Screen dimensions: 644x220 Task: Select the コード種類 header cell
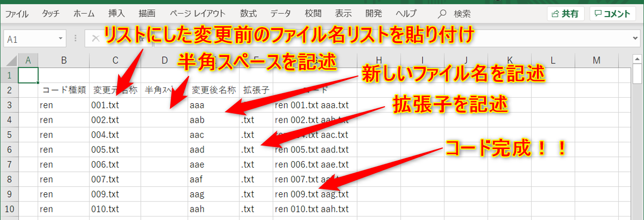coord(64,90)
